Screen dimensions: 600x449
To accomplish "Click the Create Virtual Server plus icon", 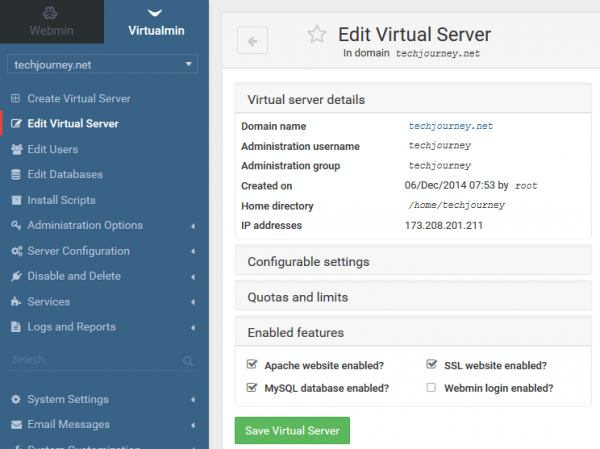I will pyautogui.click(x=15, y=98).
